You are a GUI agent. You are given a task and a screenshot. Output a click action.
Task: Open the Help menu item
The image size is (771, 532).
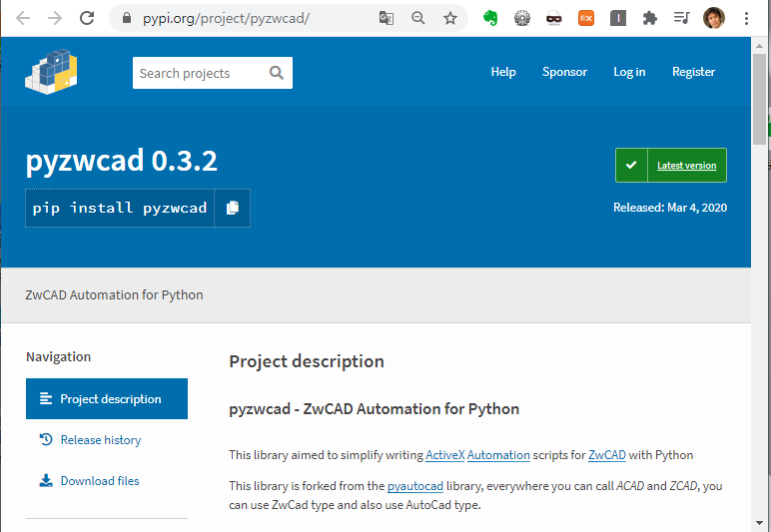click(503, 72)
